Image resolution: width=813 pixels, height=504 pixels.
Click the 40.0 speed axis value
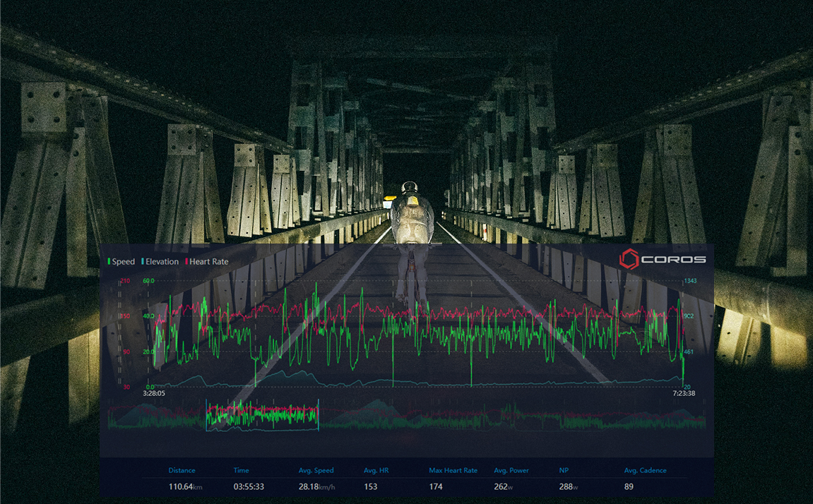[148, 316]
